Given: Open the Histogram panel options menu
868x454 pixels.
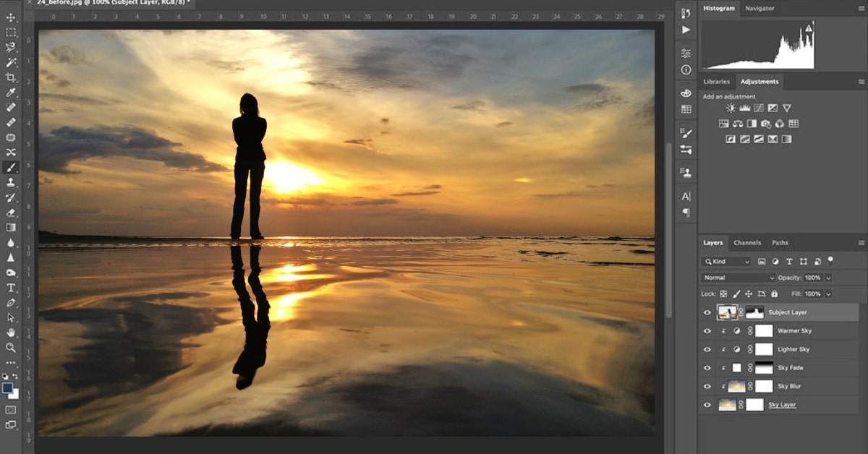Looking at the screenshot, I should tap(861, 9).
